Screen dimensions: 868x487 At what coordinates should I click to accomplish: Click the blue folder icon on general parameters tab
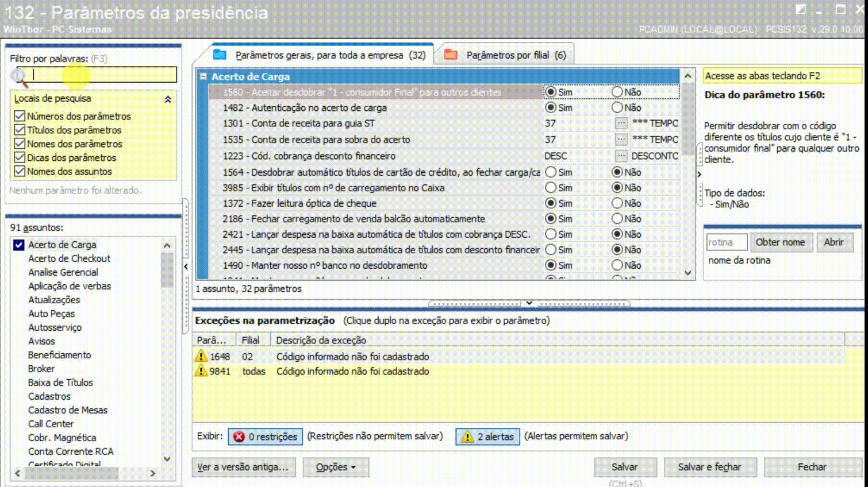(220, 55)
